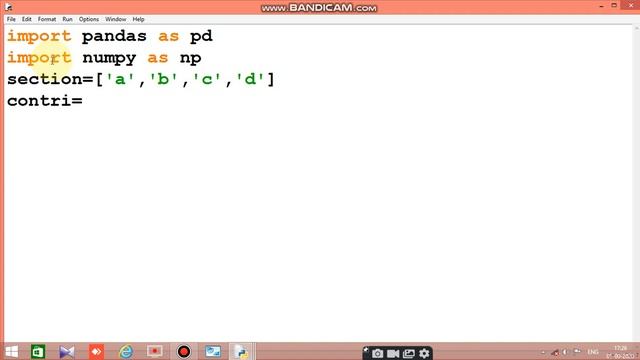Click the word 'numpy' in the code
The width and height of the screenshot is (640, 360).
109,58
